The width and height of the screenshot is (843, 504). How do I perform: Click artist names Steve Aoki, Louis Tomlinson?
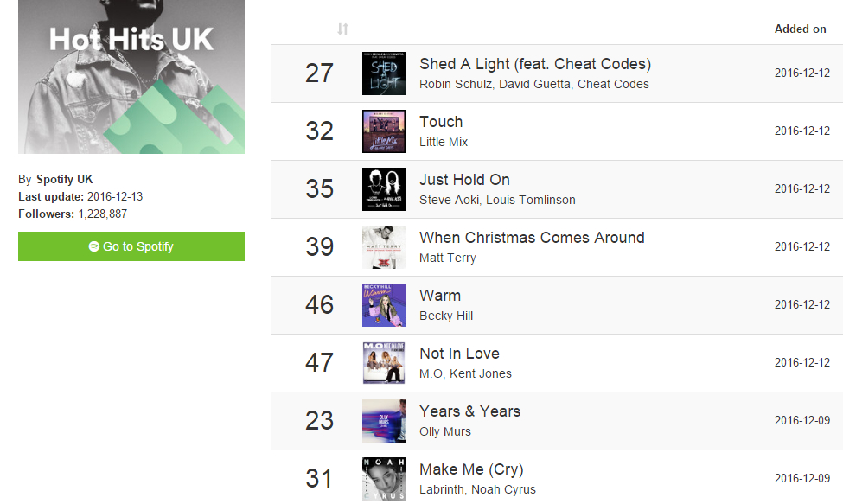497,200
